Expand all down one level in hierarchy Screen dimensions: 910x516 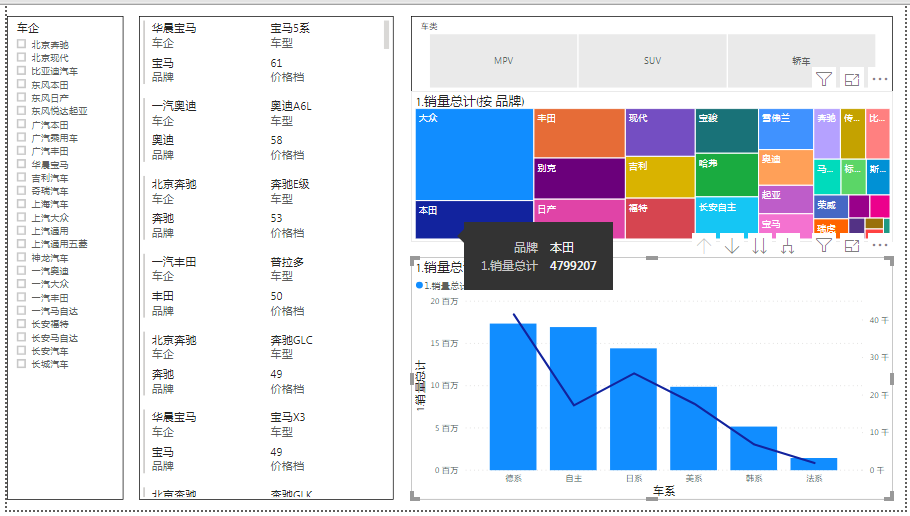click(787, 246)
